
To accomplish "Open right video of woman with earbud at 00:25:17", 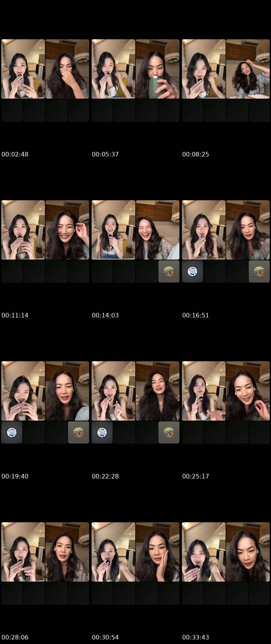I will click(x=248, y=391).
